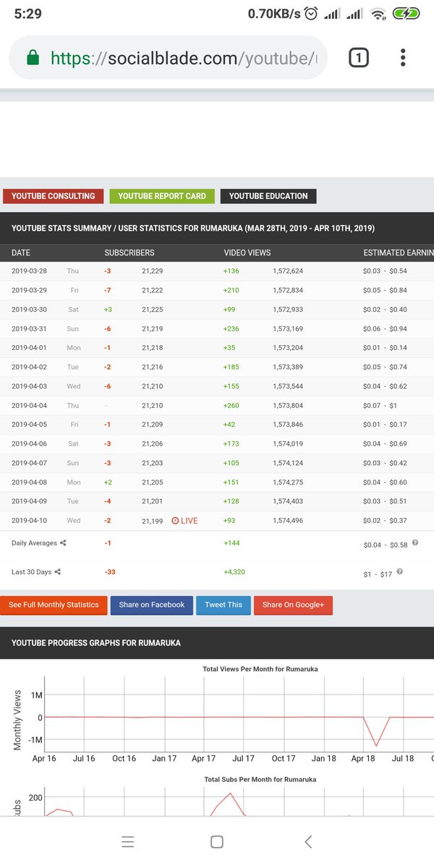Viewport: 434px width, 868px height.
Task: Select the 2019-03-28 date cell
Action: coord(29,271)
